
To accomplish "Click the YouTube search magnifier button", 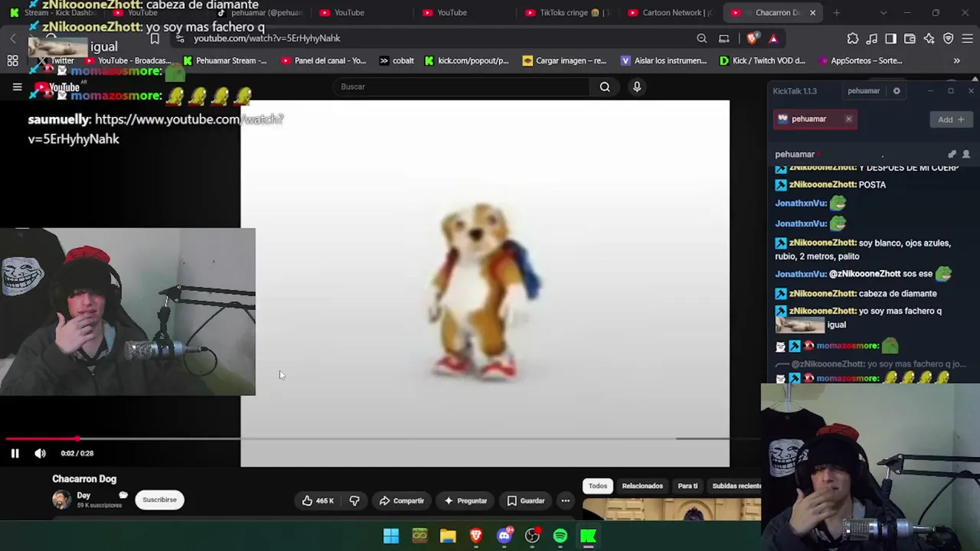I will click(605, 86).
